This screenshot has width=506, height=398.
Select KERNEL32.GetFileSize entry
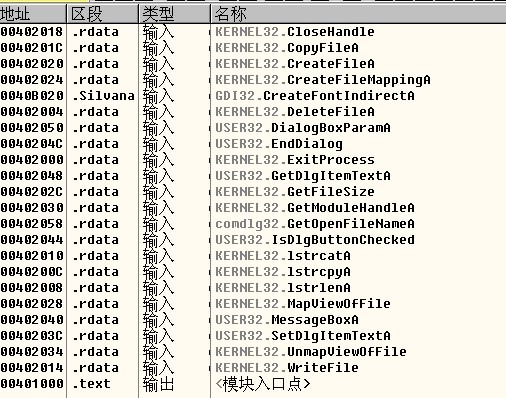[295, 192]
